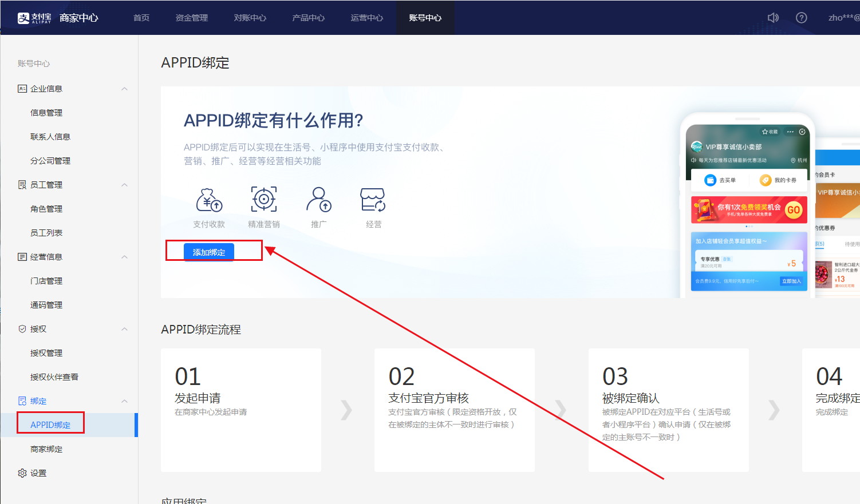This screenshot has width=860, height=504.
Task: Open the help question mark icon
Action: [802, 18]
